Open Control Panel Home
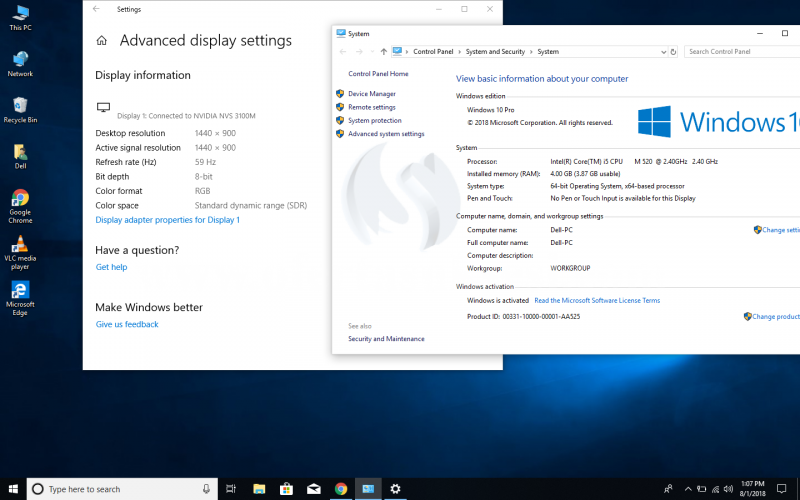This screenshot has width=800, height=500. 378,73
